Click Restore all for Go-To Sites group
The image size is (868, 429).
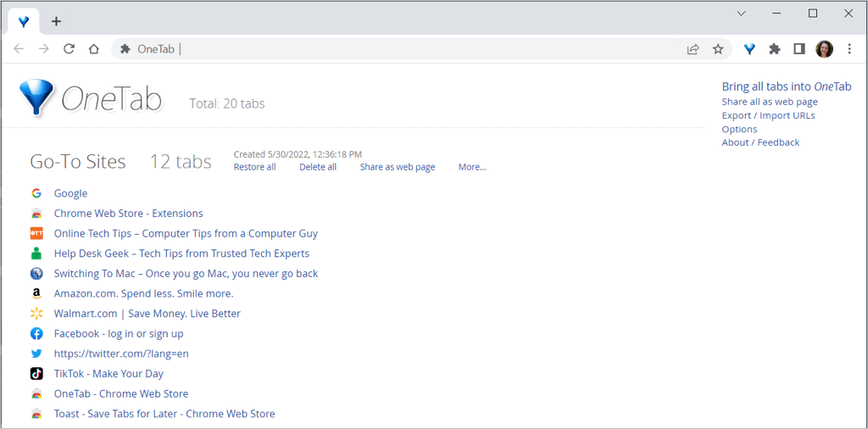(254, 167)
